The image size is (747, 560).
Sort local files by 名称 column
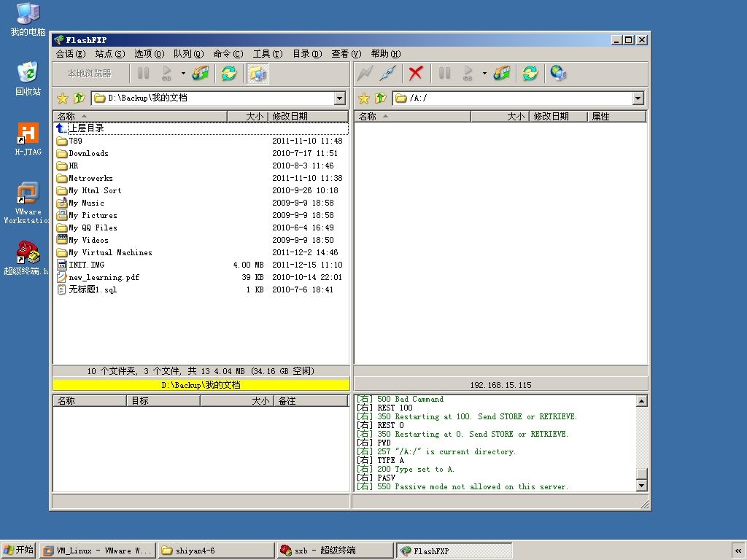(140, 116)
